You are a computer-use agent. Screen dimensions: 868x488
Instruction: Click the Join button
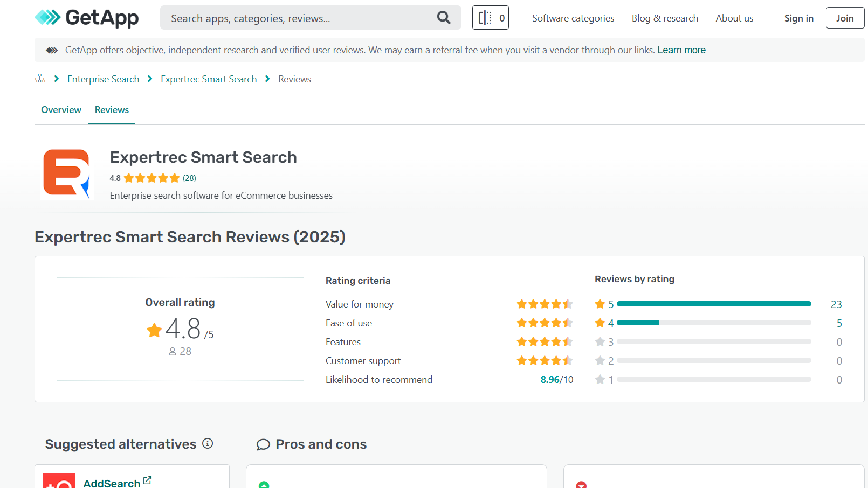pos(844,18)
